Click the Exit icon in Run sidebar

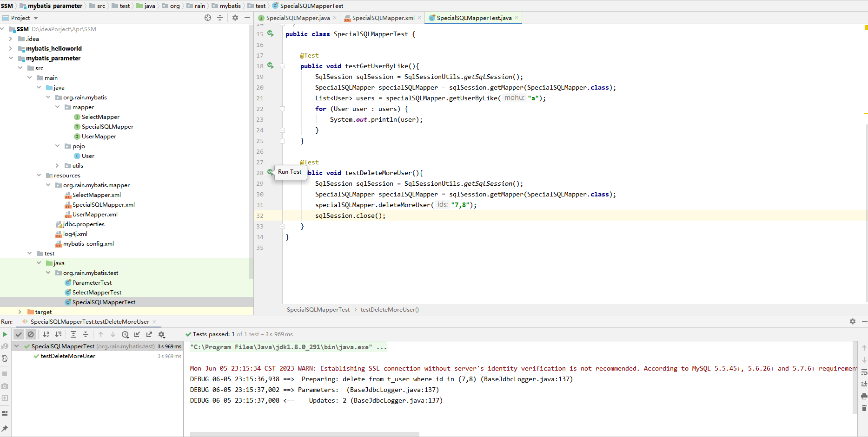point(5,398)
